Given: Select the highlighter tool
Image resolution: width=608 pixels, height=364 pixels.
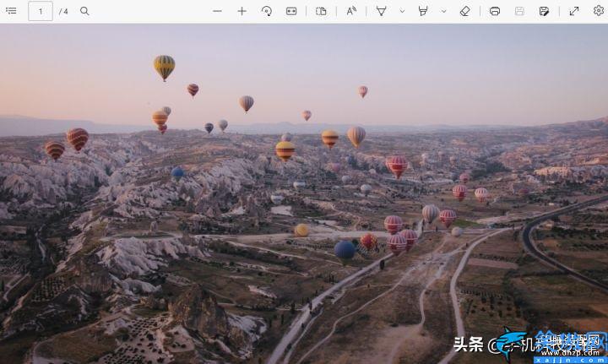Looking at the screenshot, I should click(423, 11).
